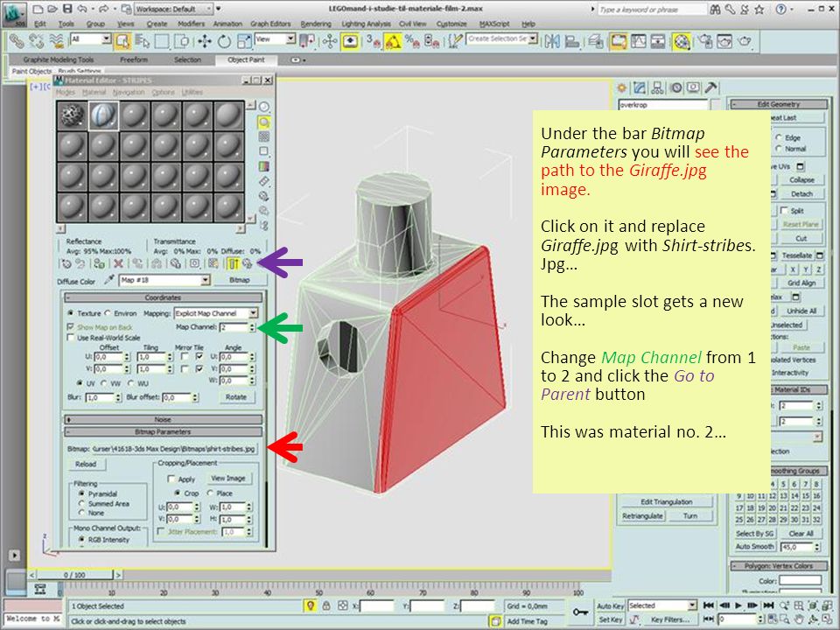Image resolution: width=840 pixels, height=630 pixels.
Task: Click the Select by Name icon
Action: tap(142, 41)
